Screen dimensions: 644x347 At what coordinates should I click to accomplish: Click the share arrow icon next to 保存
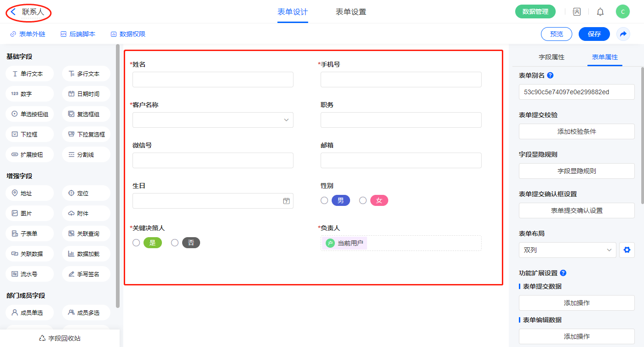coord(623,34)
